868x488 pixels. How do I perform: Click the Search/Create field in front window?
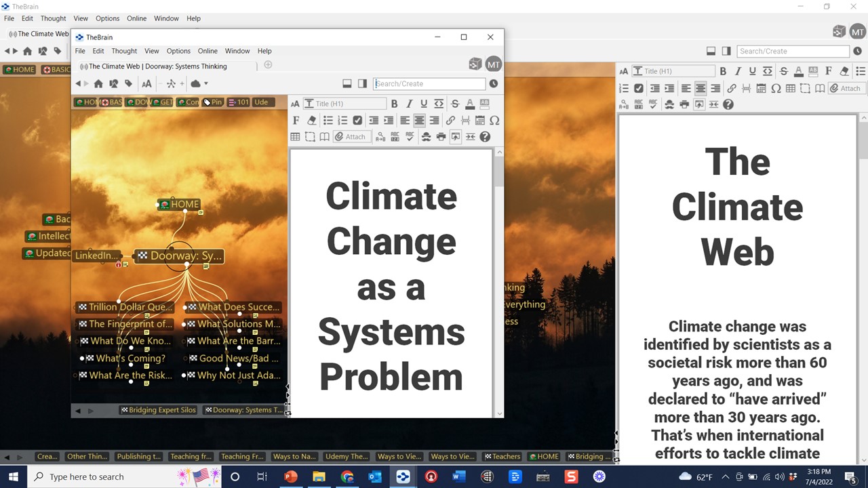coord(429,83)
